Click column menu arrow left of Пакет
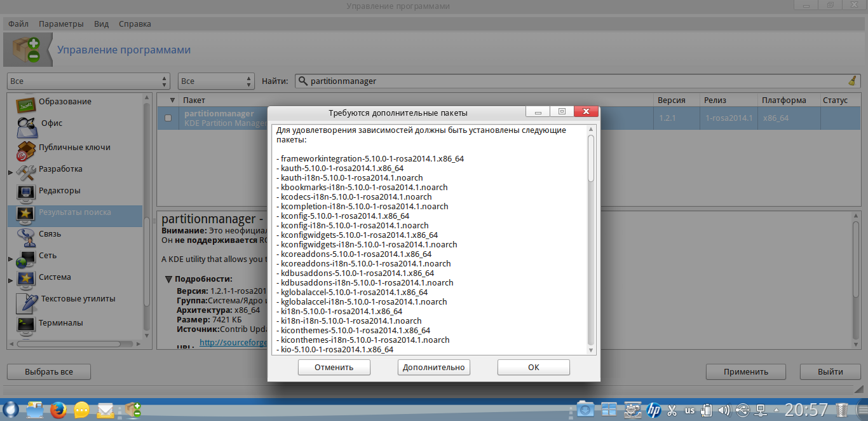 point(172,100)
